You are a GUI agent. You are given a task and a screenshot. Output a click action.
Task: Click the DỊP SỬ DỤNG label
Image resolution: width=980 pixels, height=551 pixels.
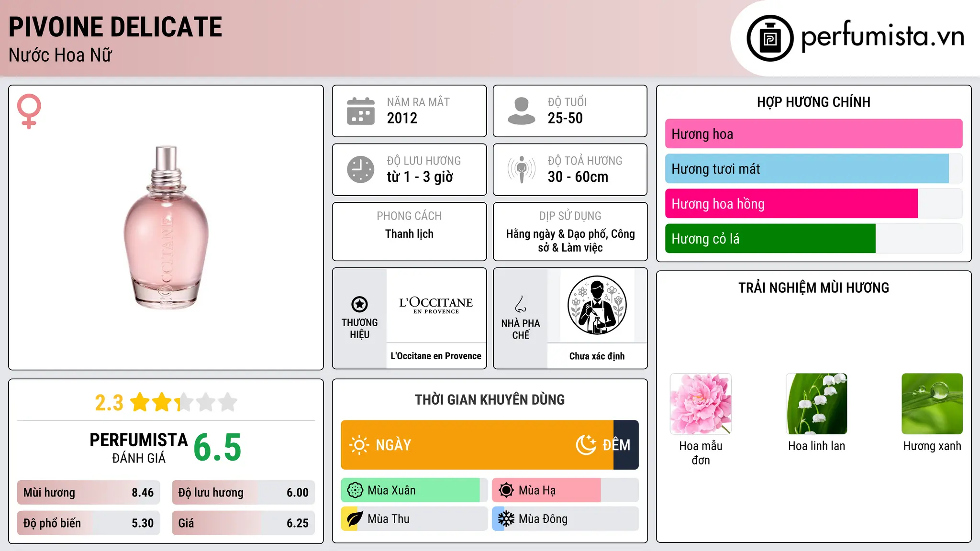point(570,216)
